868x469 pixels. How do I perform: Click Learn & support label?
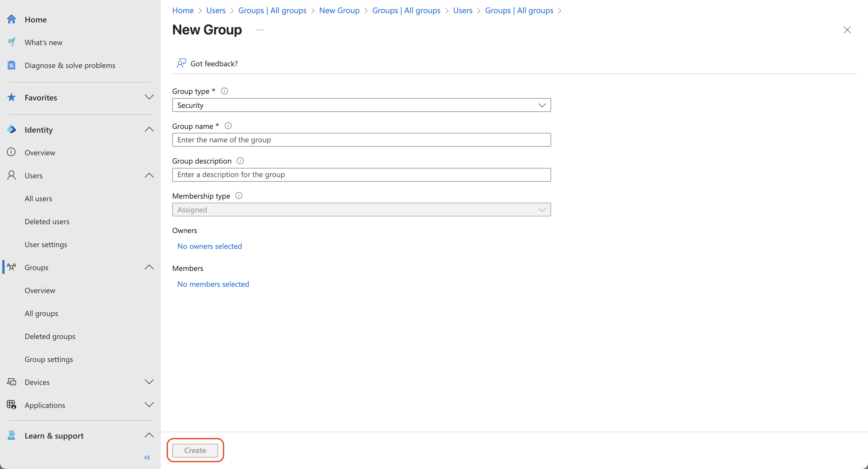[54, 435]
